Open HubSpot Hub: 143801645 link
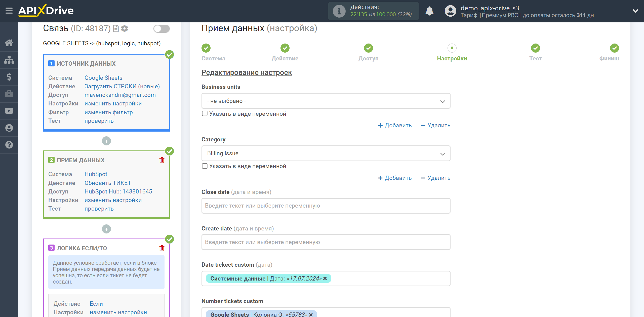 [x=118, y=191]
